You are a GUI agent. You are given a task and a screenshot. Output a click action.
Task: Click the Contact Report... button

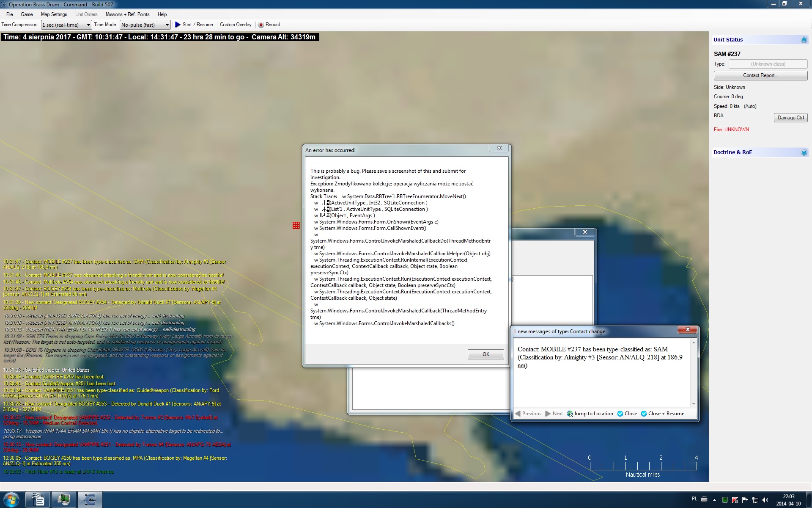tap(760, 75)
